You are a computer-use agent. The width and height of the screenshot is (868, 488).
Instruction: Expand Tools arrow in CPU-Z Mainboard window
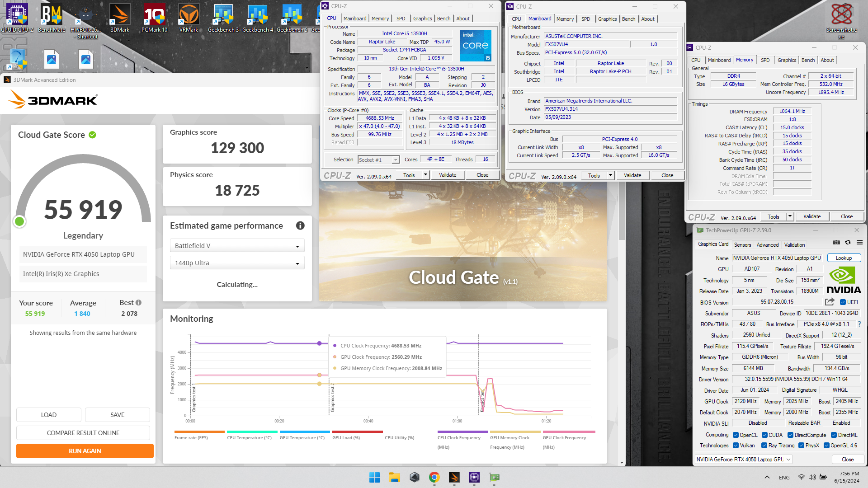point(610,175)
